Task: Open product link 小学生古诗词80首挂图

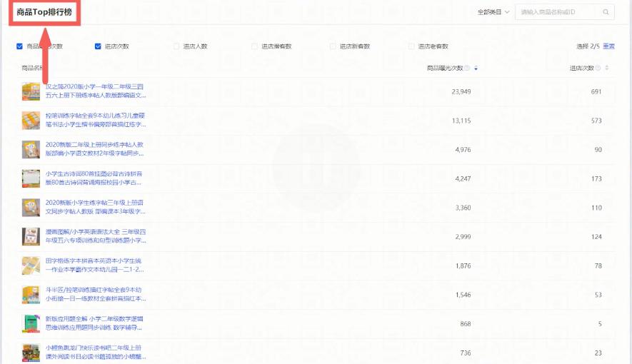Action: click(94, 178)
